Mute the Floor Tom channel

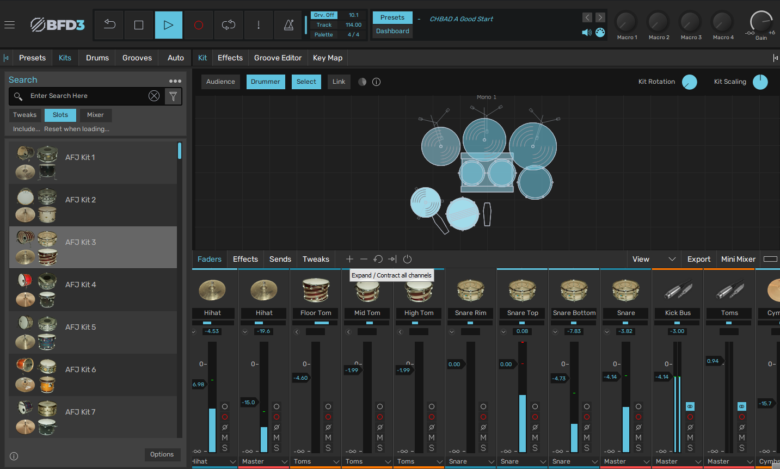tap(328, 438)
